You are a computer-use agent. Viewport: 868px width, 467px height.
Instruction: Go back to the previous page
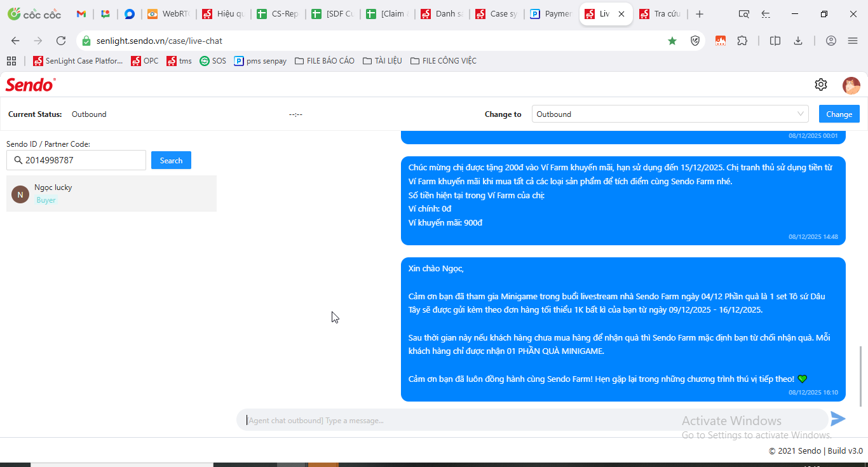tap(15, 41)
